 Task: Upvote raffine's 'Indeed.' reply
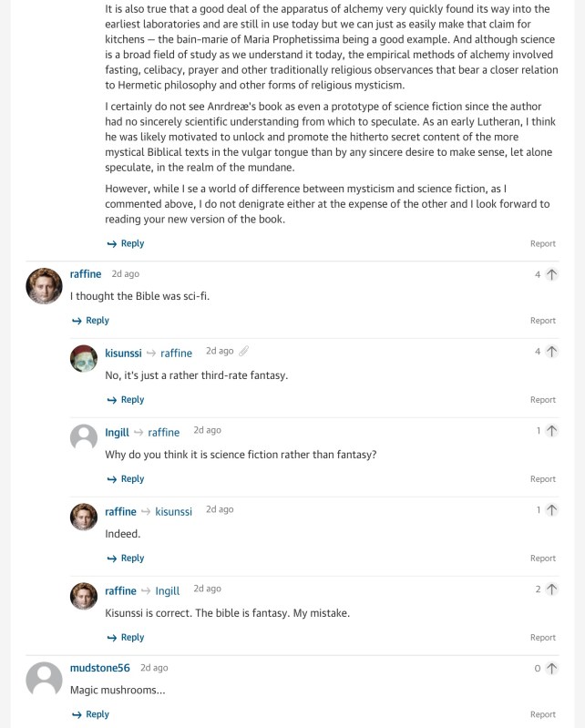tap(551, 510)
